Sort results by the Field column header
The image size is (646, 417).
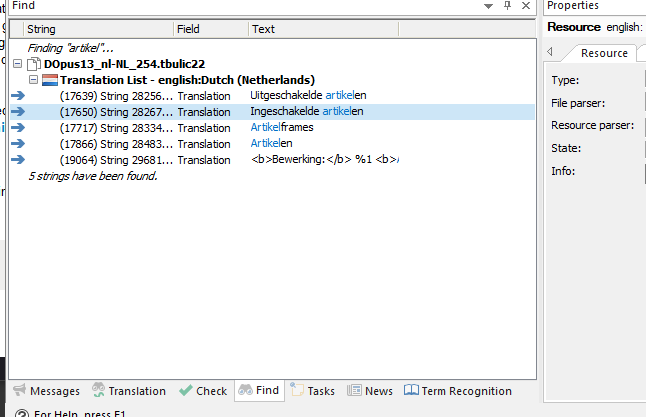[210, 29]
